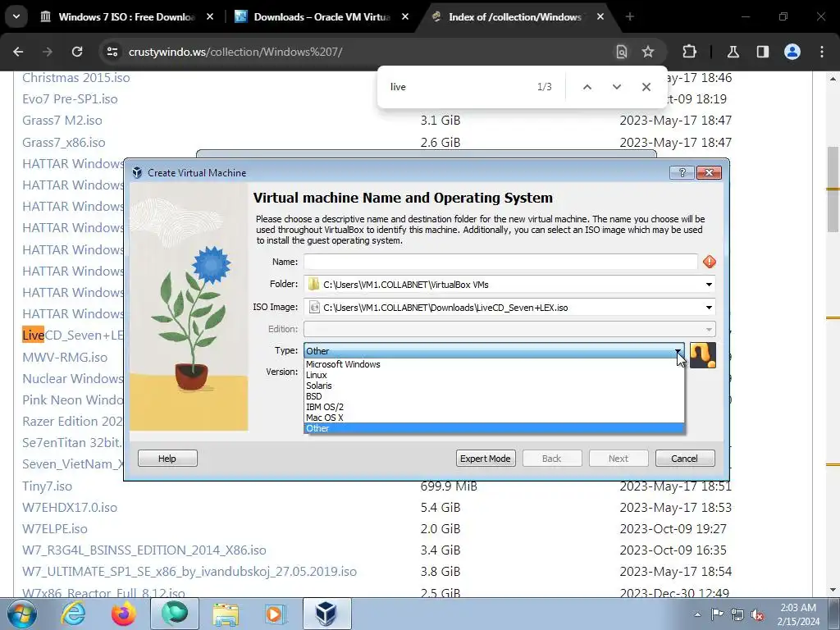840x630 pixels.
Task: Open Windows Media Player taskbar icon
Action: point(275,614)
